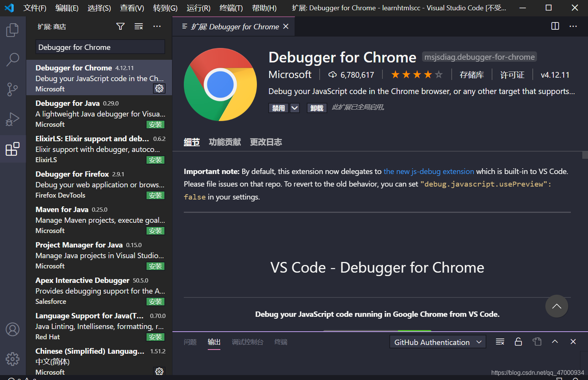Open the 查看(V) menu
The image size is (588, 380).
132,8
